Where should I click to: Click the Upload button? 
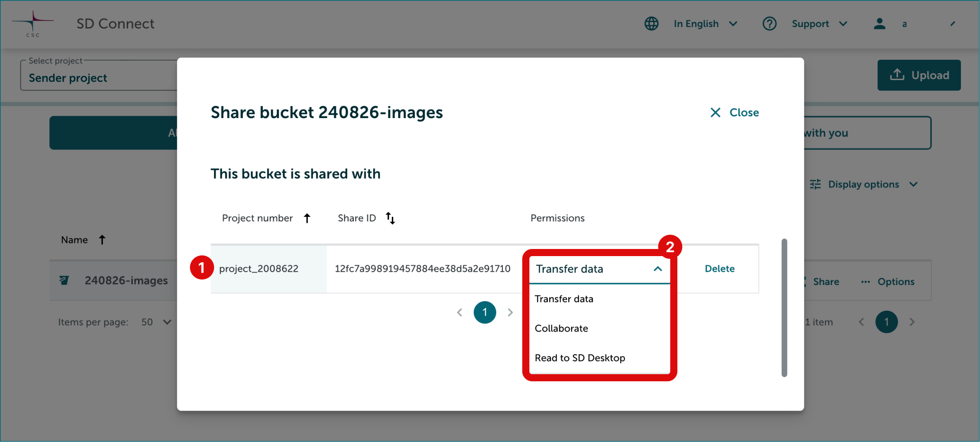point(919,75)
